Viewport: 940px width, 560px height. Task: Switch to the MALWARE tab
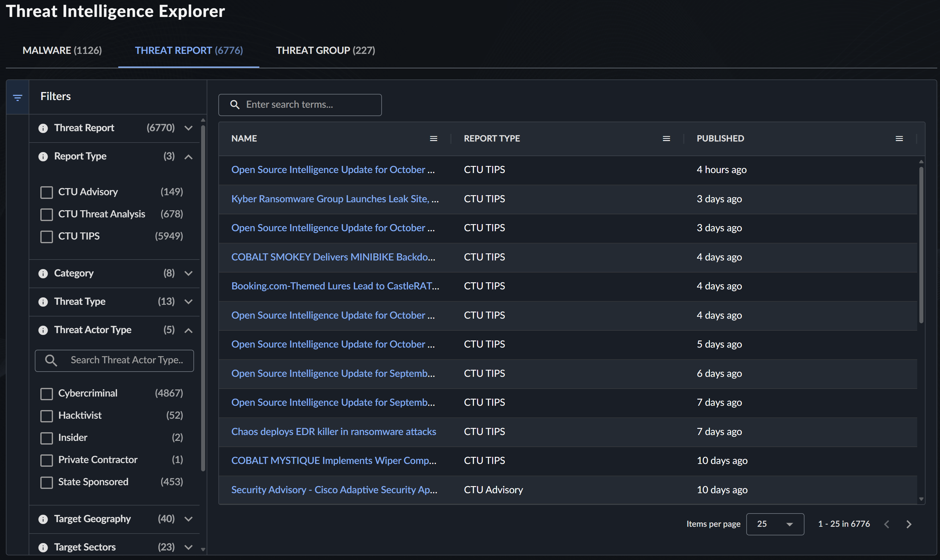[x=62, y=50]
